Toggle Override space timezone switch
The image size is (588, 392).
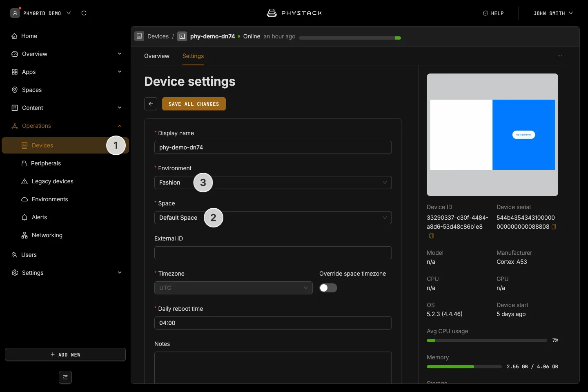328,288
